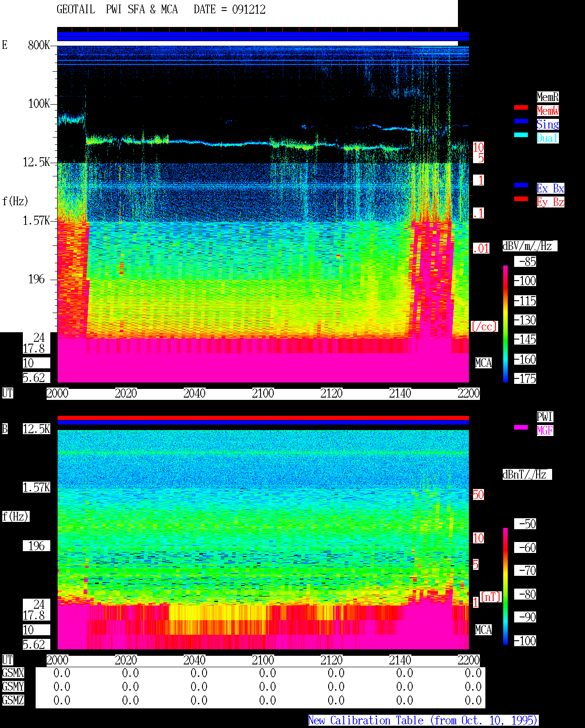Click the 'B' panel identifier
This screenshot has height=728, width=585.
tap(5, 429)
